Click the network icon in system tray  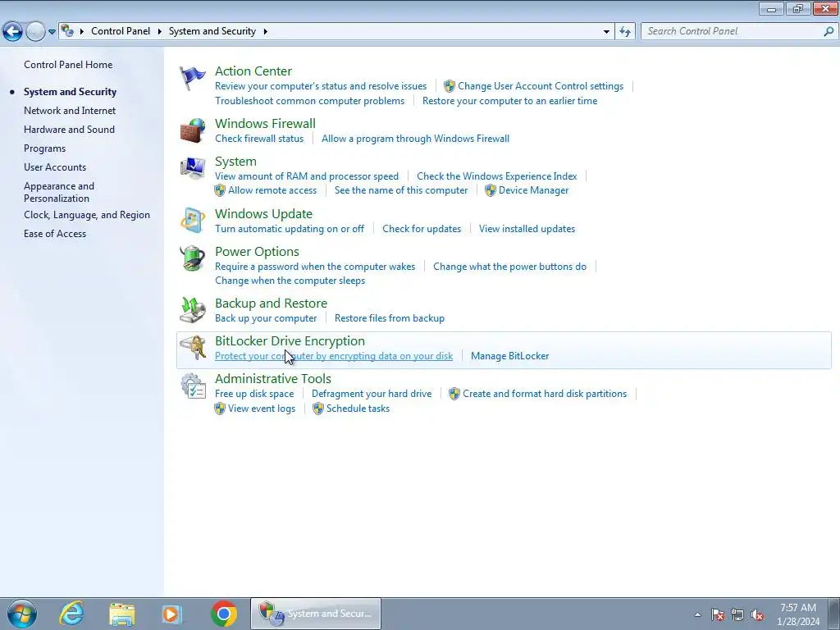737,615
